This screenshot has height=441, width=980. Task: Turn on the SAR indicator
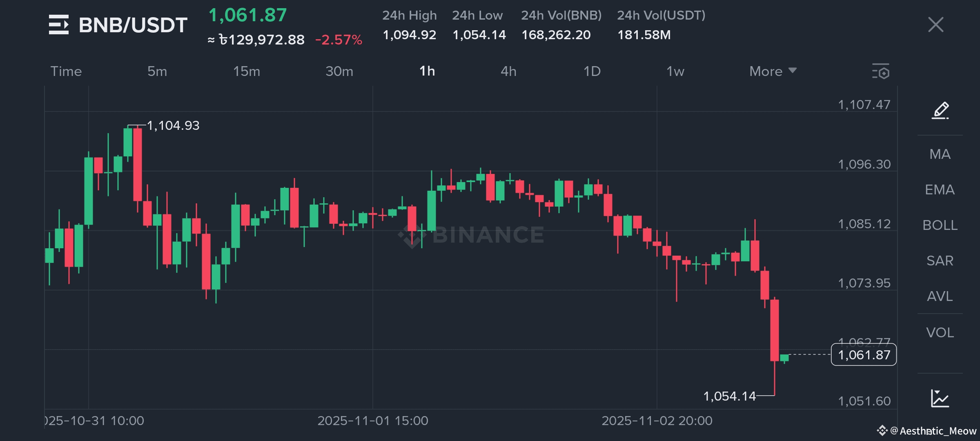pyautogui.click(x=940, y=261)
